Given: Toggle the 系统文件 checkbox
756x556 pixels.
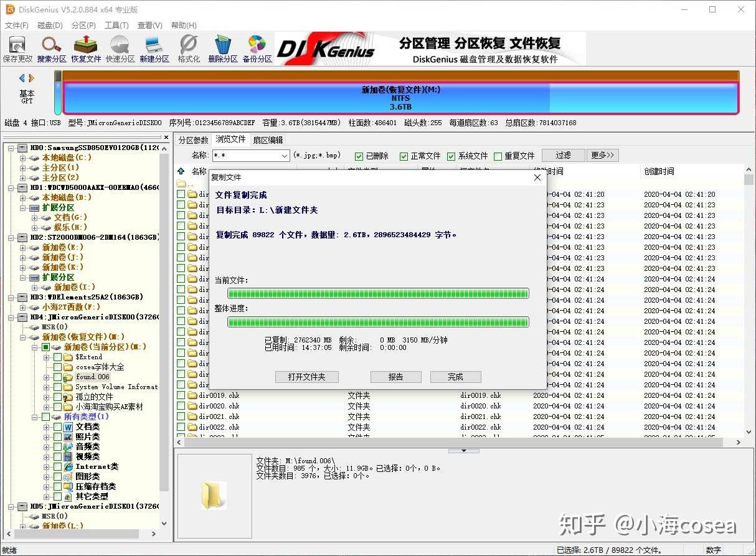Looking at the screenshot, I should click(x=451, y=156).
